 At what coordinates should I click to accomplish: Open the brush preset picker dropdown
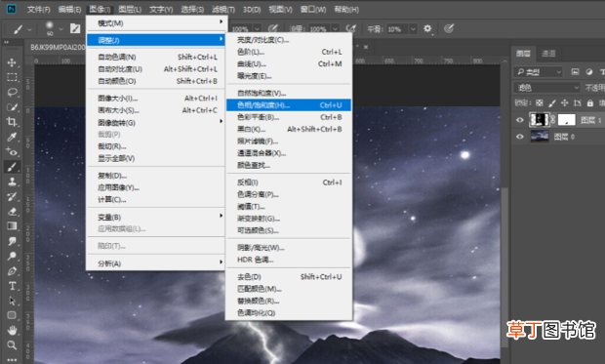click(60, 28)
